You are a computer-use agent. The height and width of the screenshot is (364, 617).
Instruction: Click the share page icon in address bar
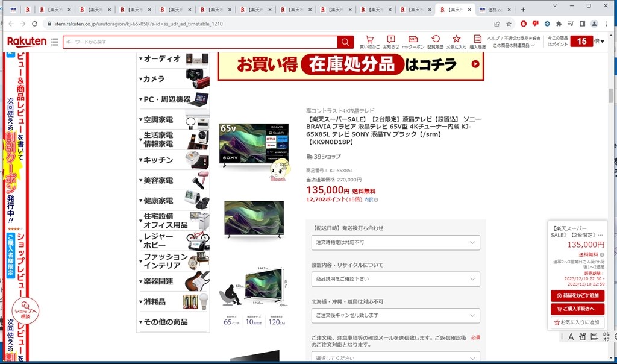coord(497,24)
